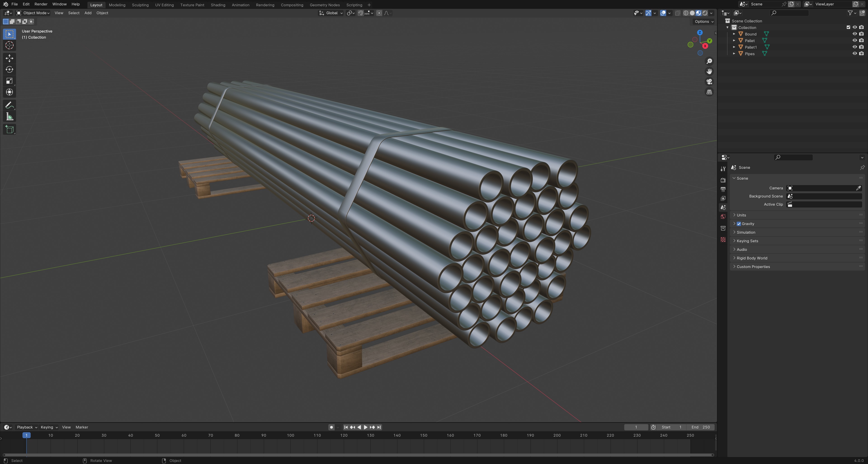868x464 pixels.
Task: Open the Tool properties tab
Action: (723, 169)
